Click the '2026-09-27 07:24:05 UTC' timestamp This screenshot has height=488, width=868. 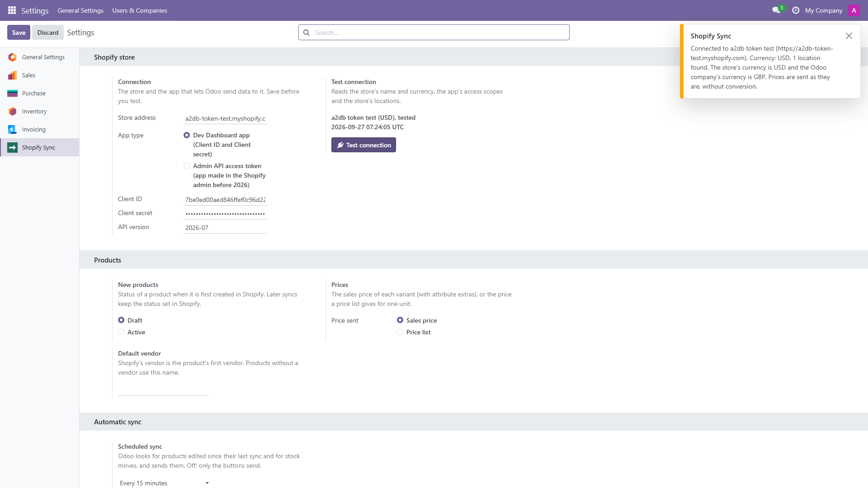tap(368, 127)
